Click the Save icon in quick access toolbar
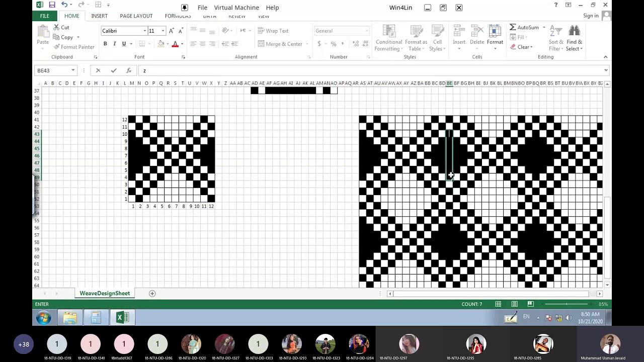644x362 pixels. tap(52, 5)
